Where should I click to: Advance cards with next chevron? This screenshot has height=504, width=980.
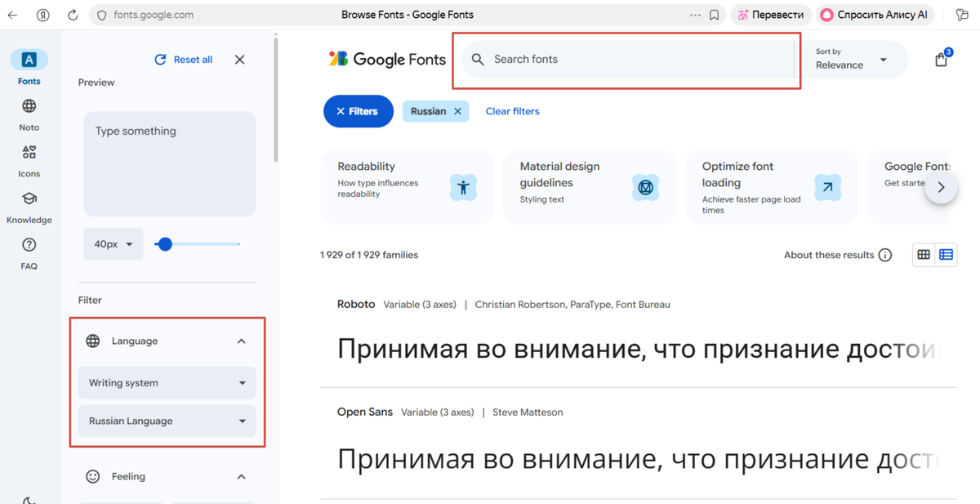[941, 187]
